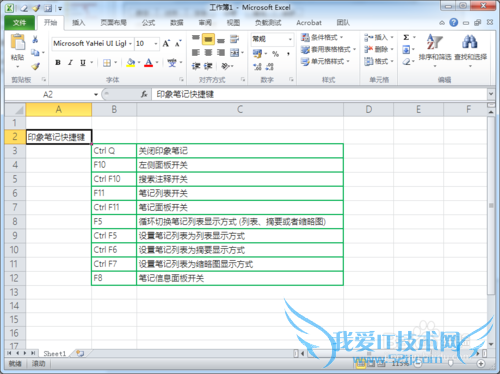Toggle Wrap Text
This screenshot has height=374, width=500.
click(x=234, y=39)
